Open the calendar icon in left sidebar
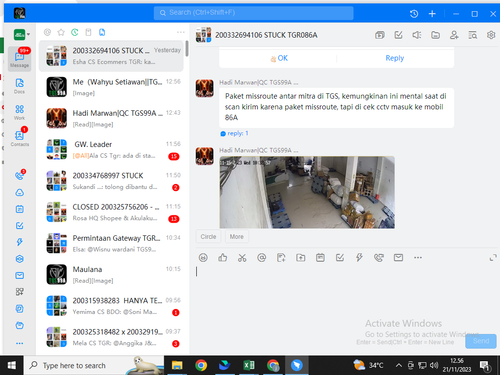The height and width of the screenshot is (375, 500). tap(19, 209)
